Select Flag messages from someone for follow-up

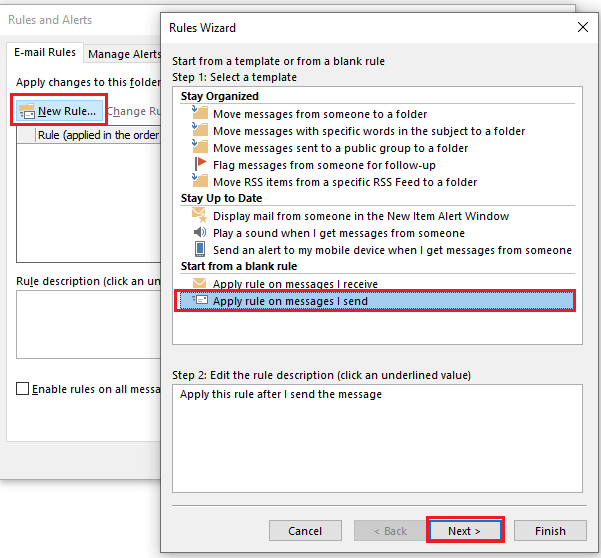(325, 165)
